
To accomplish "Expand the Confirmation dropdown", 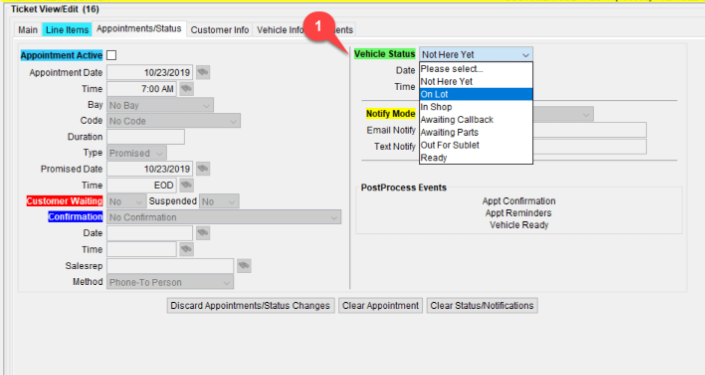I will pos(223,217).
